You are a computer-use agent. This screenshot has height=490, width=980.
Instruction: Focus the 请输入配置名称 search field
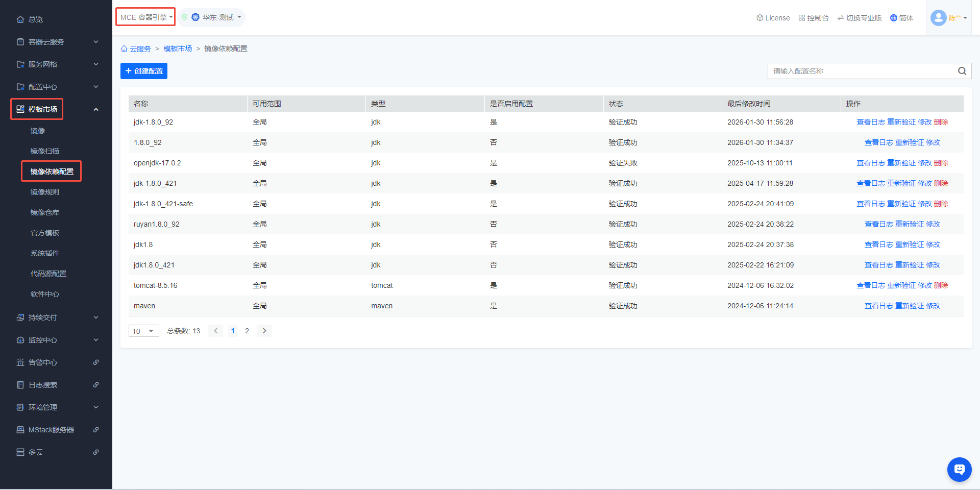862,71
